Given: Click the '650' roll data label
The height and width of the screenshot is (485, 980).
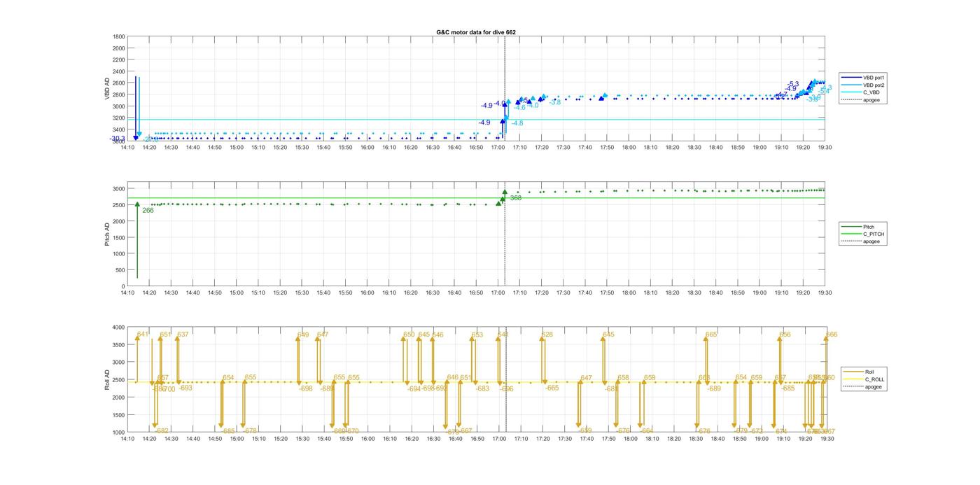Looking at the screenshot, I should click(x=409, y=335).
